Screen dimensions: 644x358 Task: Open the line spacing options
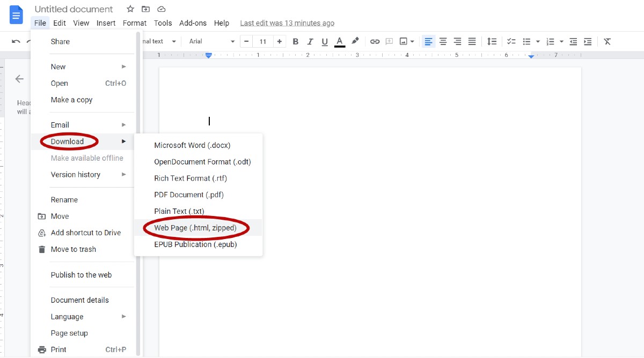[492, 41]
